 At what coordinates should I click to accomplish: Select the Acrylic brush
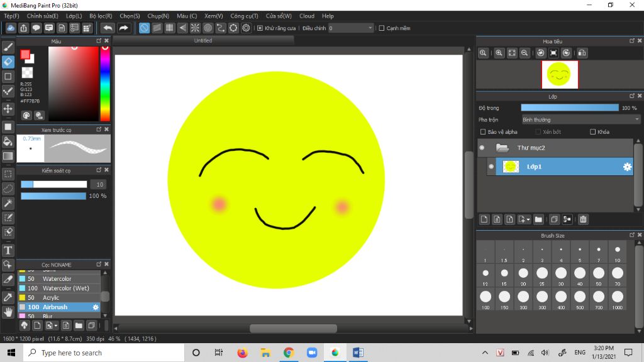click(x=59, y=297)
